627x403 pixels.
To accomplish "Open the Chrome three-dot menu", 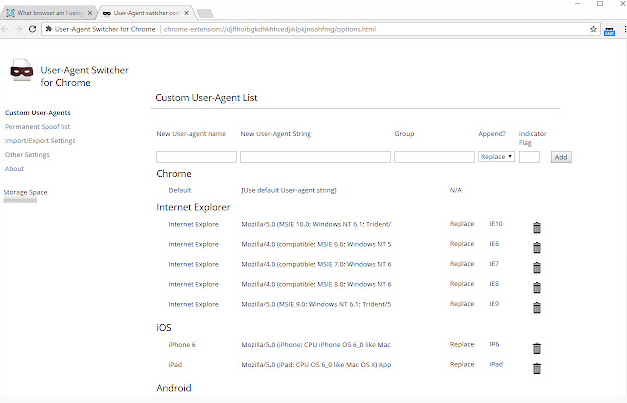I will tap(625, 29).
